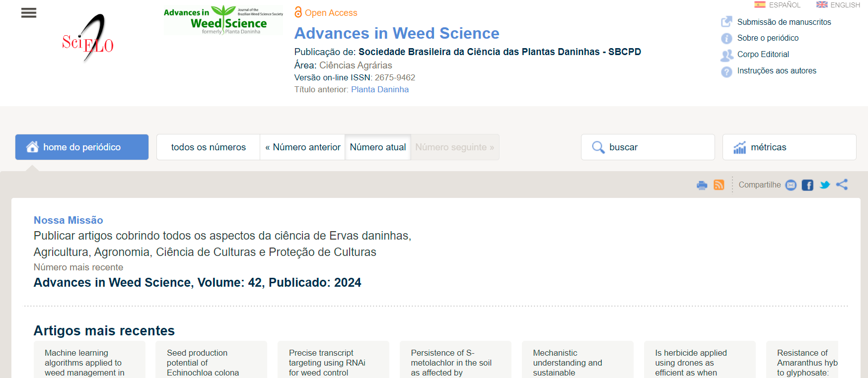This screenshot has height=378, width=868.
Task: Click the Advances in Weed Science journal logo
Action: (223, 20)
